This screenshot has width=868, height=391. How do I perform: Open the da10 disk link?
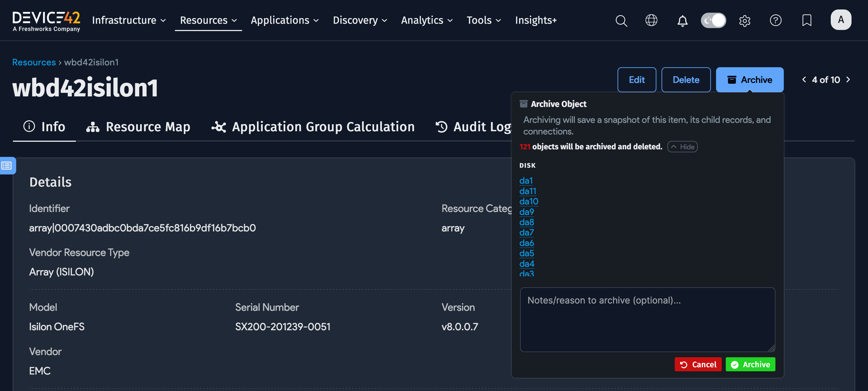tap(529, 201)
